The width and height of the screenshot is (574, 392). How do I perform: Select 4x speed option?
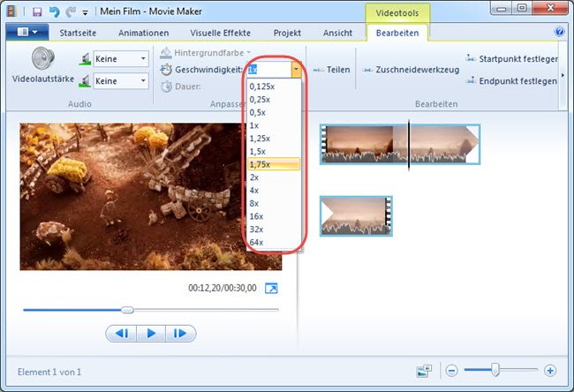[x=274, y=191]
